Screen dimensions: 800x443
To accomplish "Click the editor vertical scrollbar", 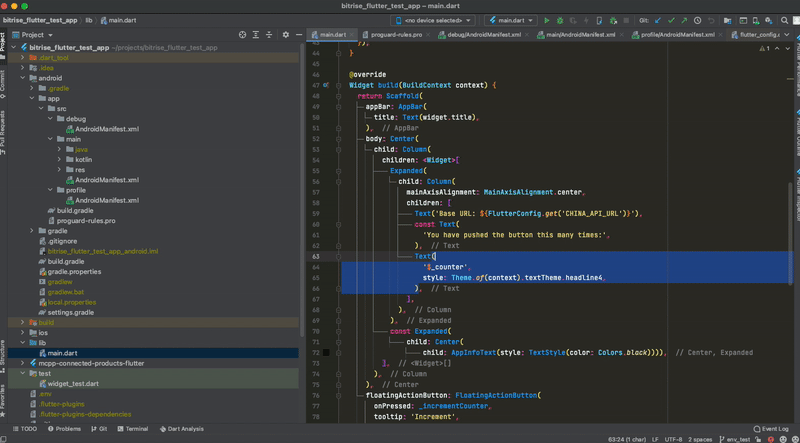I will (792, 232).
